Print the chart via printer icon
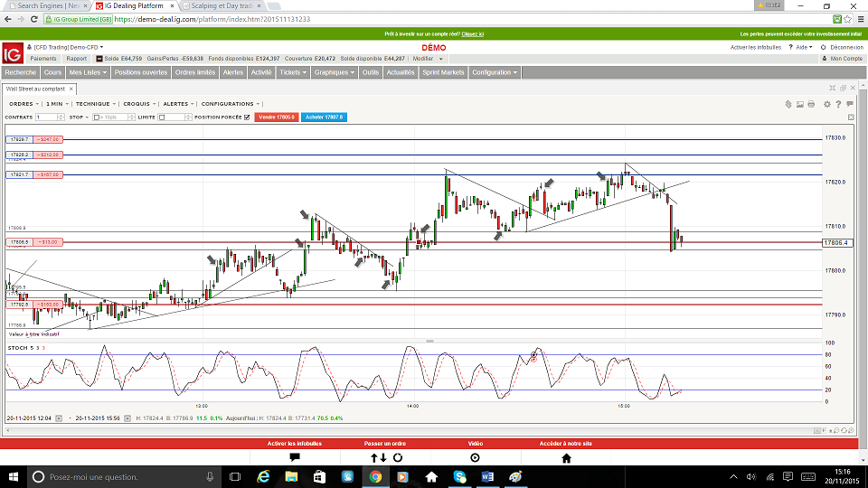The height and width of the screenshot is (488, 868). pyautogui.click(x=811, y=104)
